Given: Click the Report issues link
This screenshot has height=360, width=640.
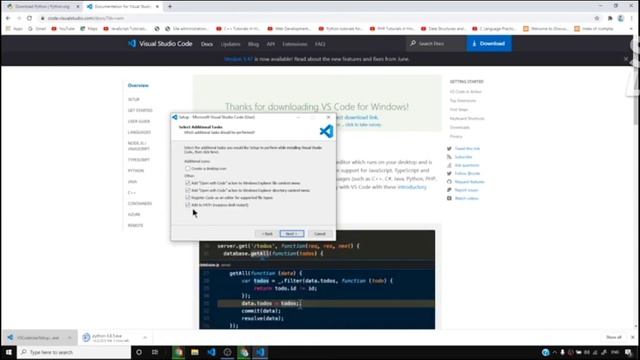Looking at the screenshot, I should (x=466, y=190).
